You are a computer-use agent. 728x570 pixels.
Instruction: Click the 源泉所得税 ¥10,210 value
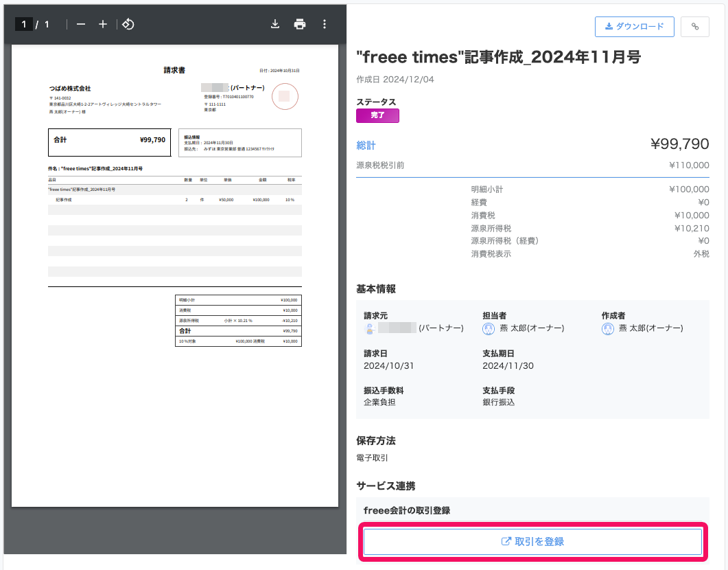(692, 229)
